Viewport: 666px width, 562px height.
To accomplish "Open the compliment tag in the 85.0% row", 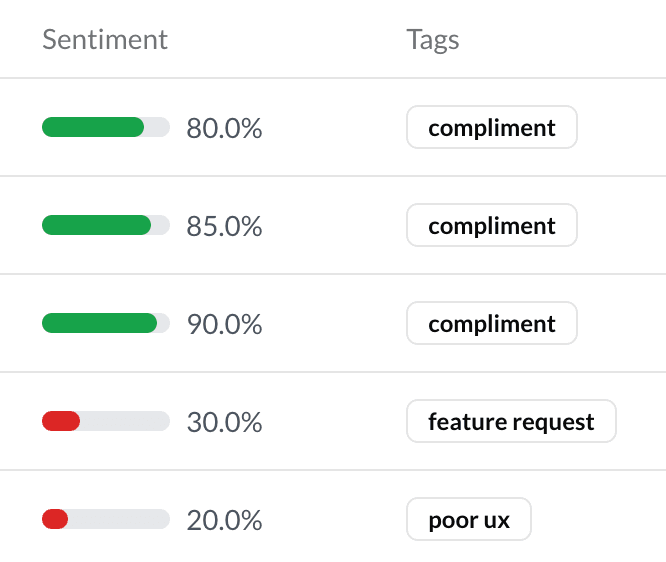I will pos(491,226).
